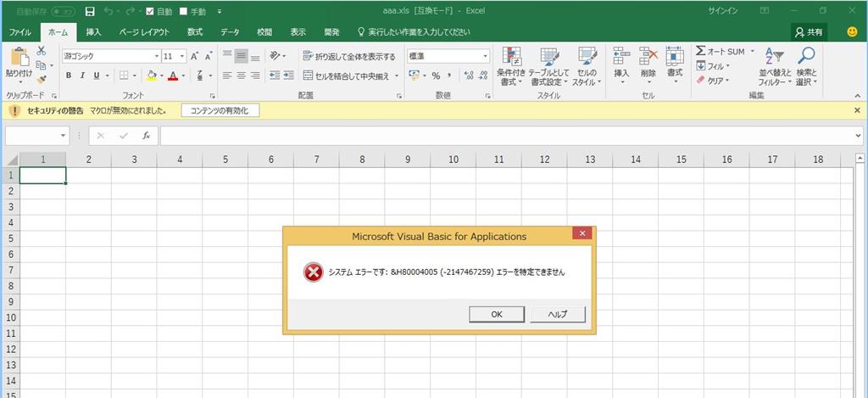Click AutoSum (オート SUM) sigma icon
Screen dimensions: 868x398
point(700,51)
